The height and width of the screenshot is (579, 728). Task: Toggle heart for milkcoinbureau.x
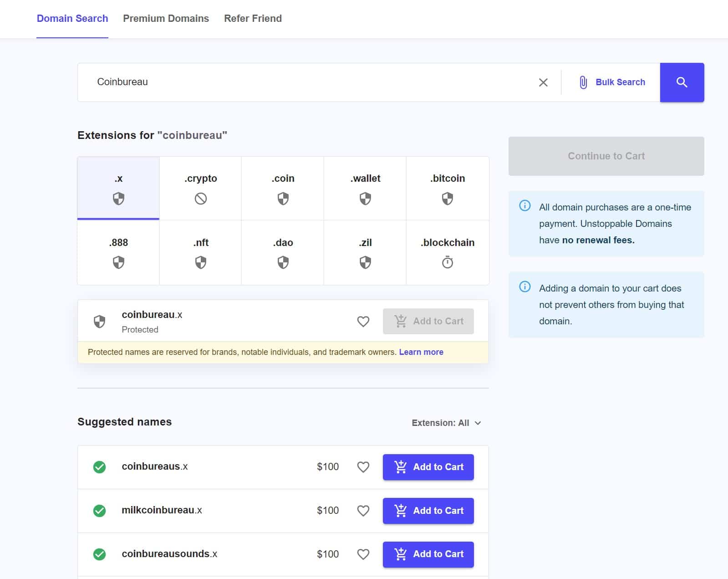click(x=363, y=511)
